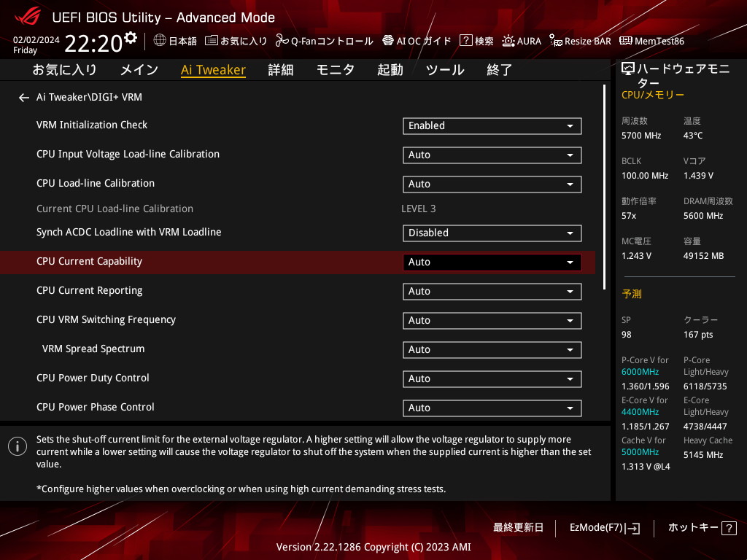The height and width of the screenshot is (560, 747).
Task: Open the 詳細 tab
Action: (281, 70)
